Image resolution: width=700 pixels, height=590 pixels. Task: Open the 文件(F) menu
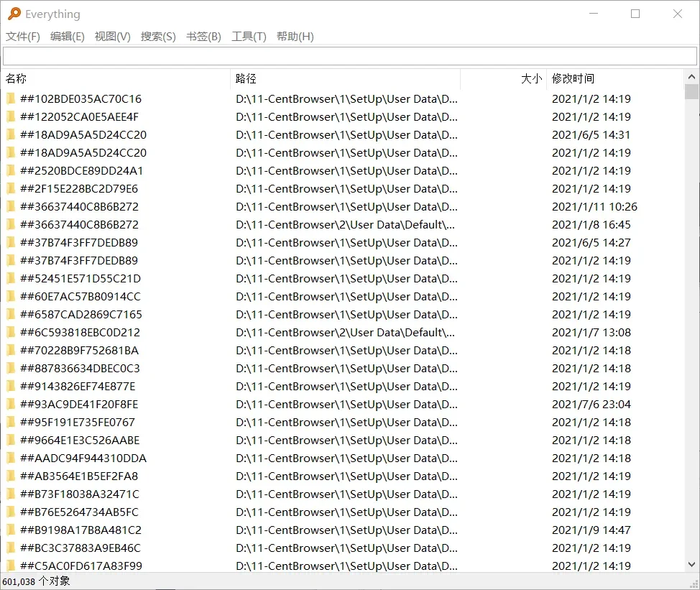pyautogui.click(x=22, y=36)
